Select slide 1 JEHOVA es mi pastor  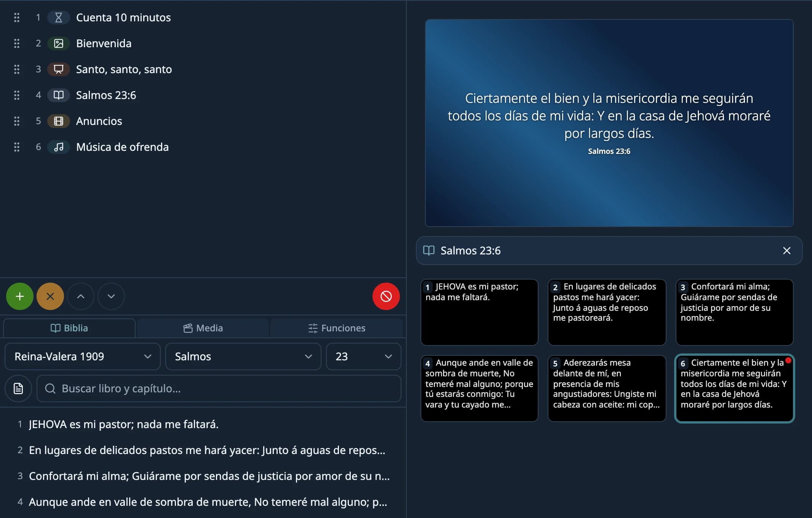[x=480, y=312]
